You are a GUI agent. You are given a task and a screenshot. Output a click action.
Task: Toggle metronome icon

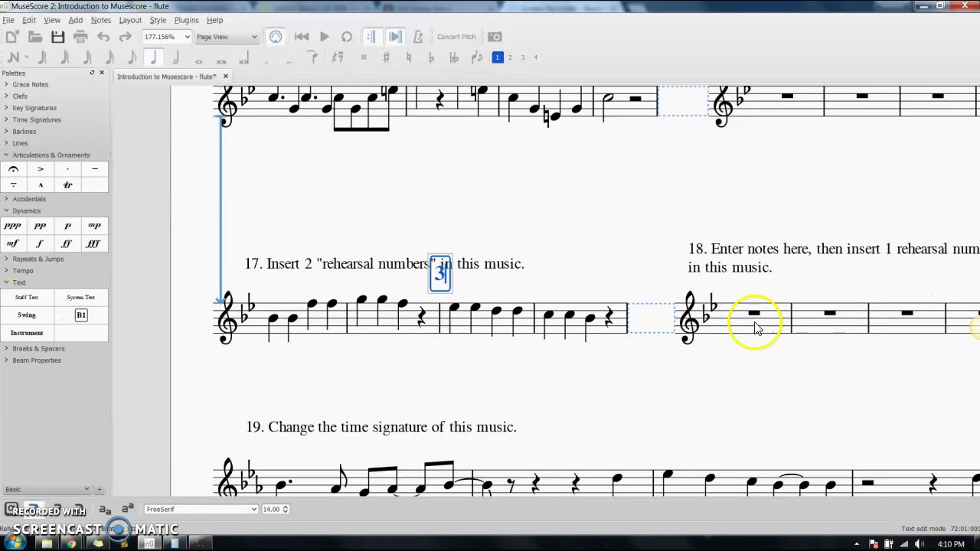point(418,37)
